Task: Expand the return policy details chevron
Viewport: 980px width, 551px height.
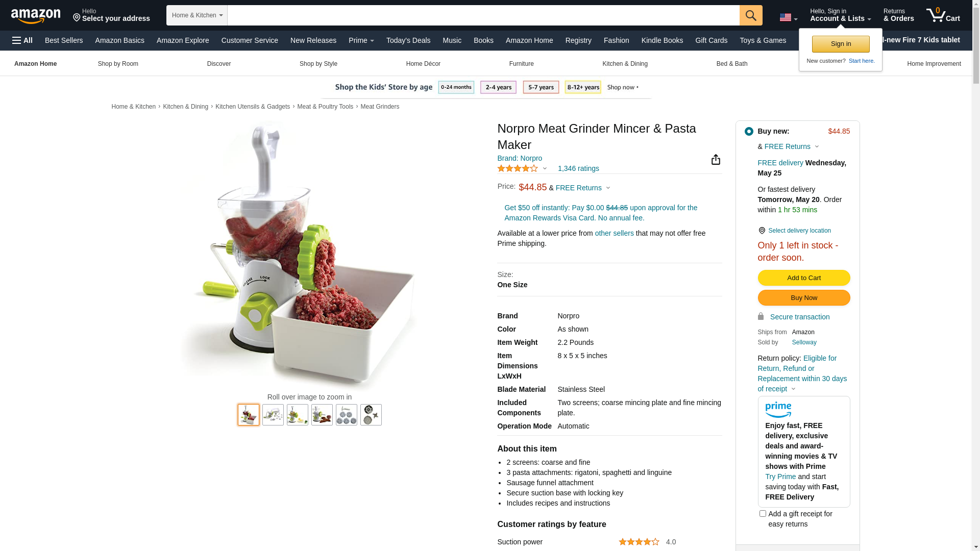Action: tap(793, 389)
